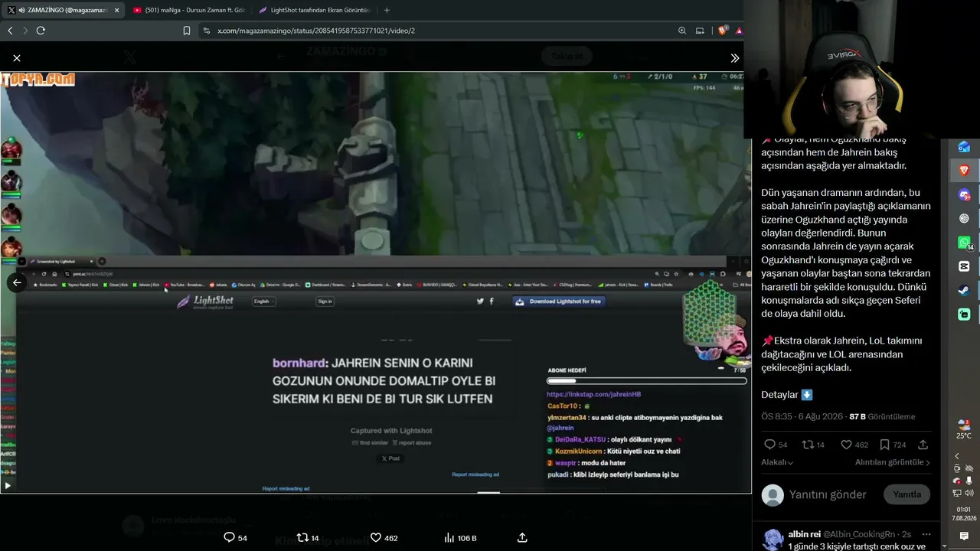This screenshot has width=980, height=551.
Task: Go forward in the browser
Action: (25, 31)
